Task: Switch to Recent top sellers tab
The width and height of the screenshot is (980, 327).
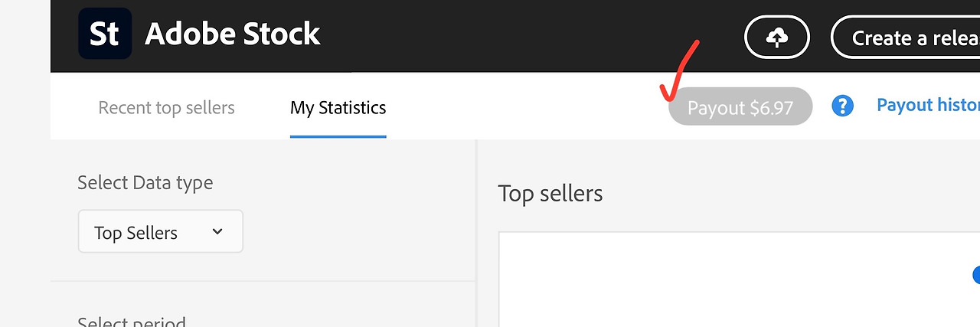Action: [x=166, y=108]
